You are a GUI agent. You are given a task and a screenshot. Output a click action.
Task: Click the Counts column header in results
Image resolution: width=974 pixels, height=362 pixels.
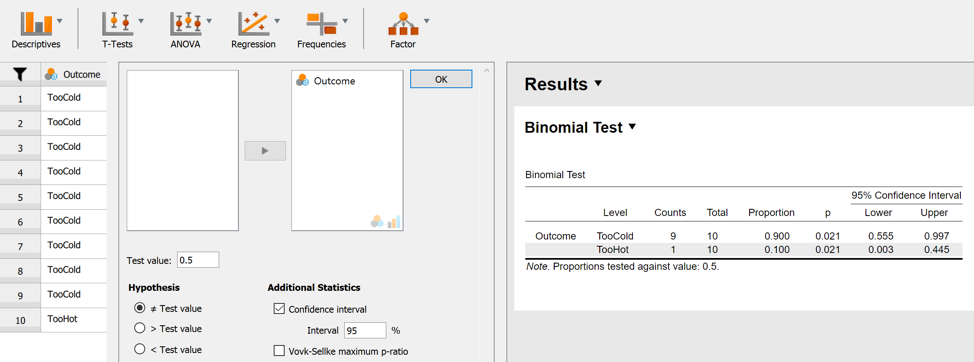click(670, 212)
